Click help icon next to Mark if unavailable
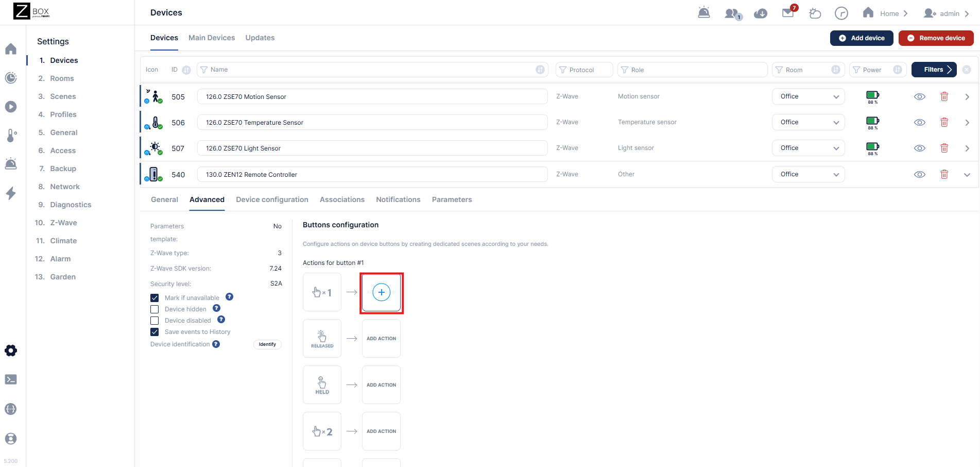 [x=230, y=297]
